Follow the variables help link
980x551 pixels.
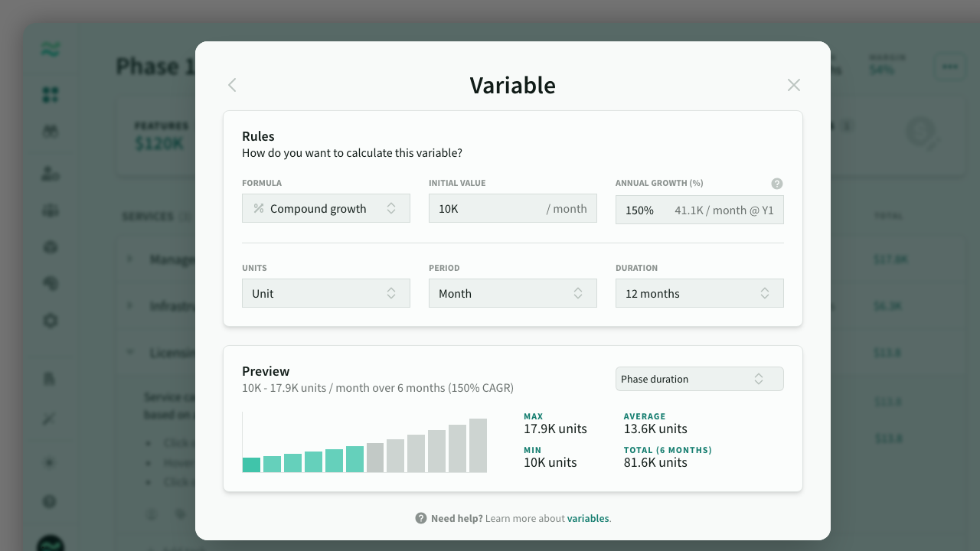pos(588,518)
